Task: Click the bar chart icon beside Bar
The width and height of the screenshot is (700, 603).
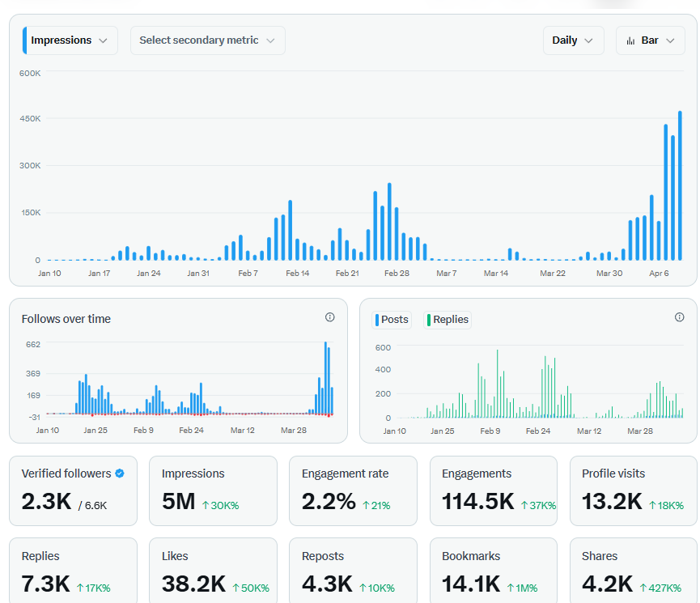Action: point(630,40)
